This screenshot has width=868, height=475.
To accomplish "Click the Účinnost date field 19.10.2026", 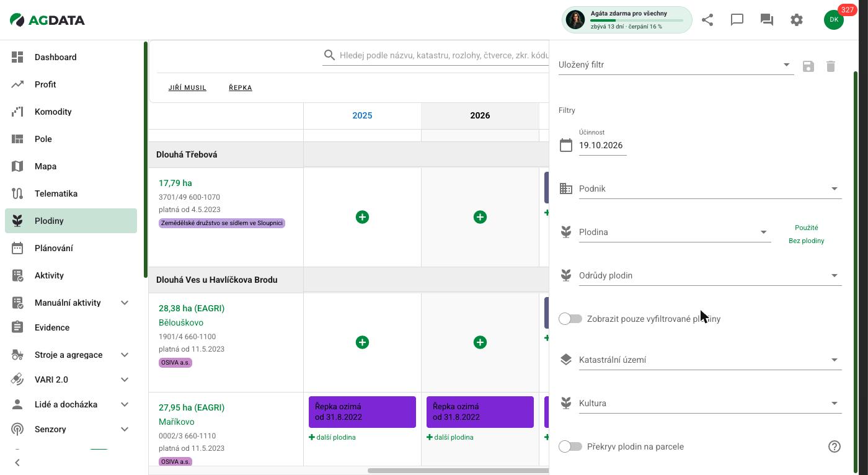I will pyautogui.click(x=603, y=145).
